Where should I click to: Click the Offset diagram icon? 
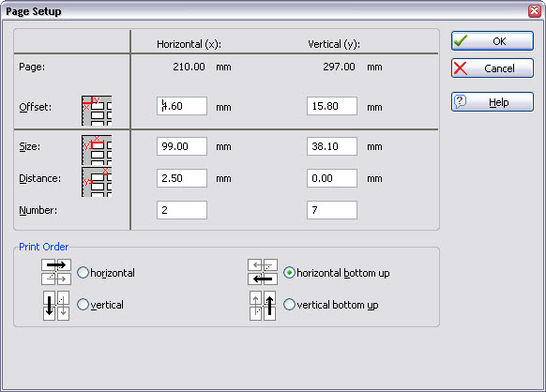tap(97, 111)
